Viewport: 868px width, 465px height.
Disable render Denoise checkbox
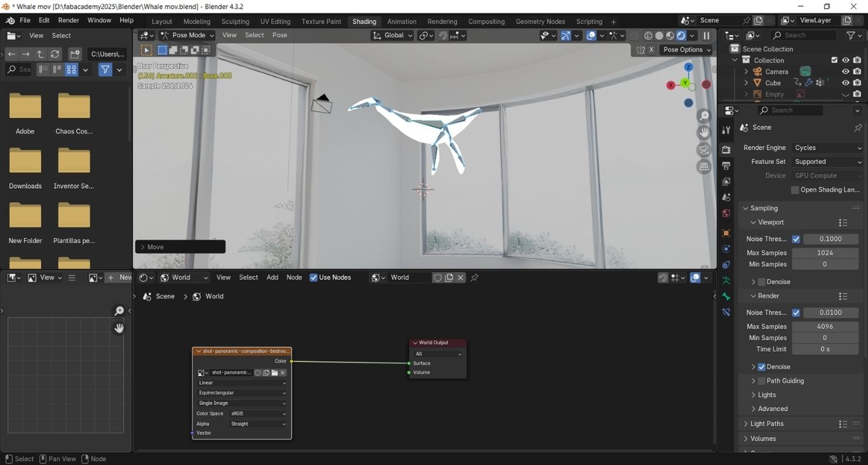tap(761, 367)
